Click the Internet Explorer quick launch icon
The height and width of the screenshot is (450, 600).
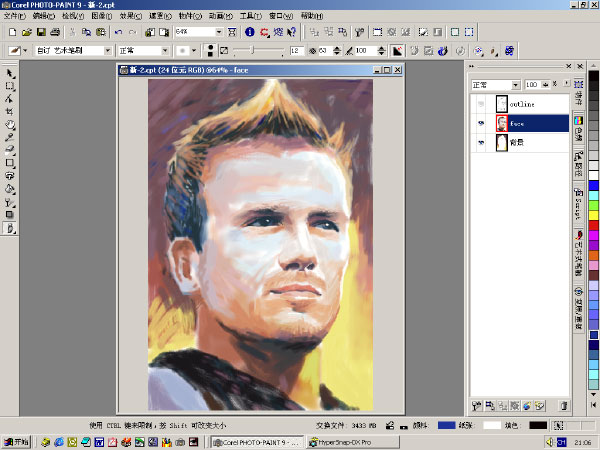(59, 442)
